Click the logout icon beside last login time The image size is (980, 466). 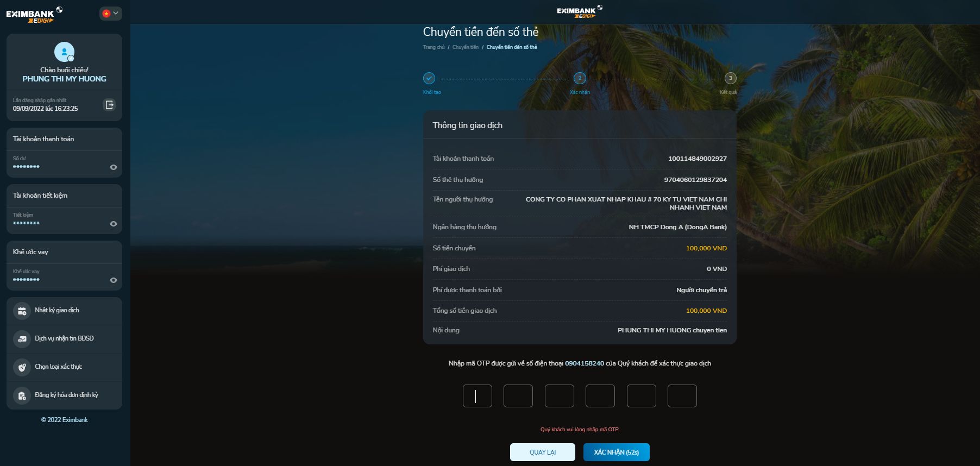[109, 105]
